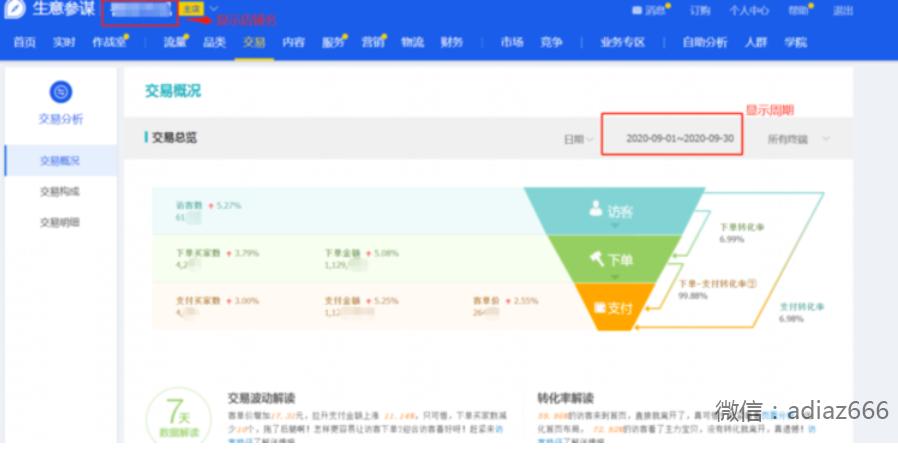Open the 内容 tab
This screenshot has height=457, width=898.
click(293, 42)
